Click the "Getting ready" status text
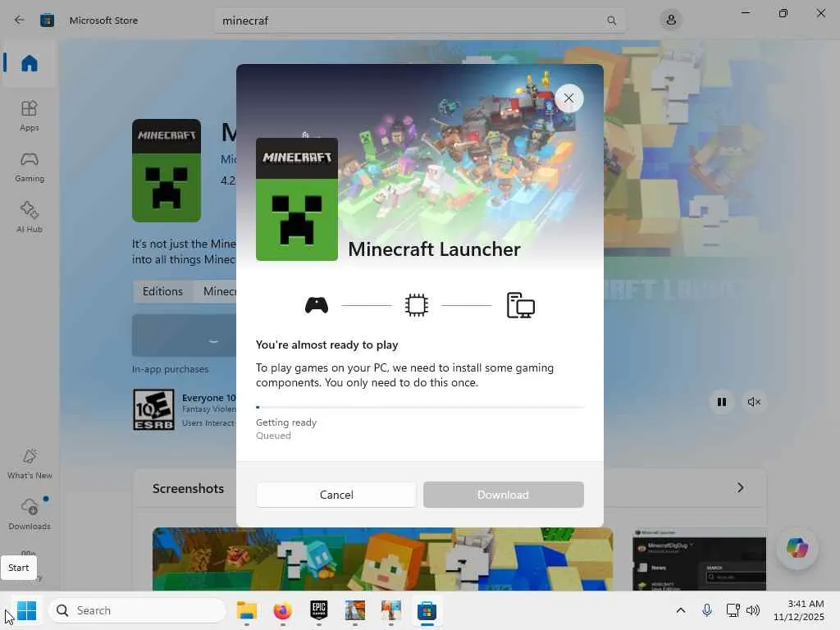 286,422
